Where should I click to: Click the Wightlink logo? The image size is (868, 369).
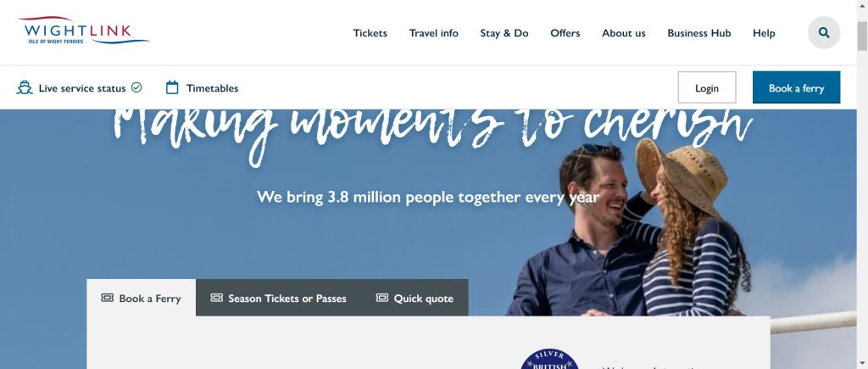tap(83, 31)
